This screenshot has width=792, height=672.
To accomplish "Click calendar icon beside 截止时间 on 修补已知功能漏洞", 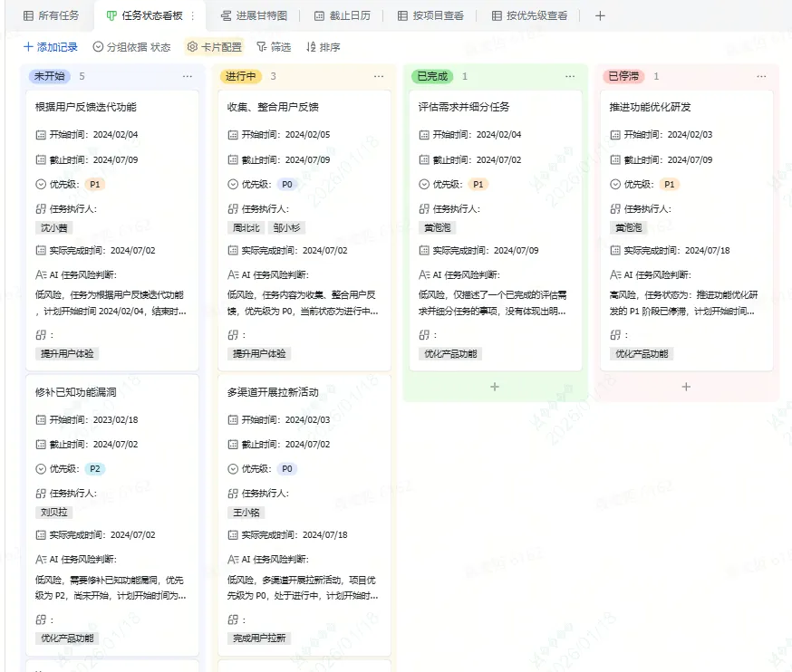I will 41,445.
